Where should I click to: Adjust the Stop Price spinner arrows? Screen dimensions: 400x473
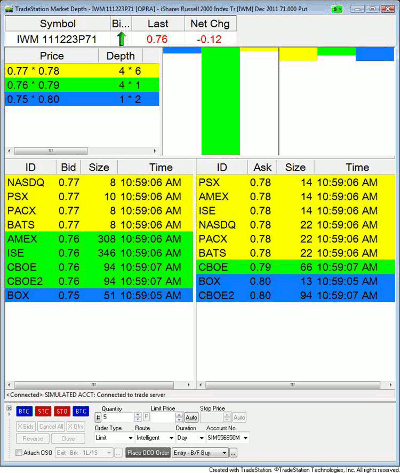click(227, 417)
